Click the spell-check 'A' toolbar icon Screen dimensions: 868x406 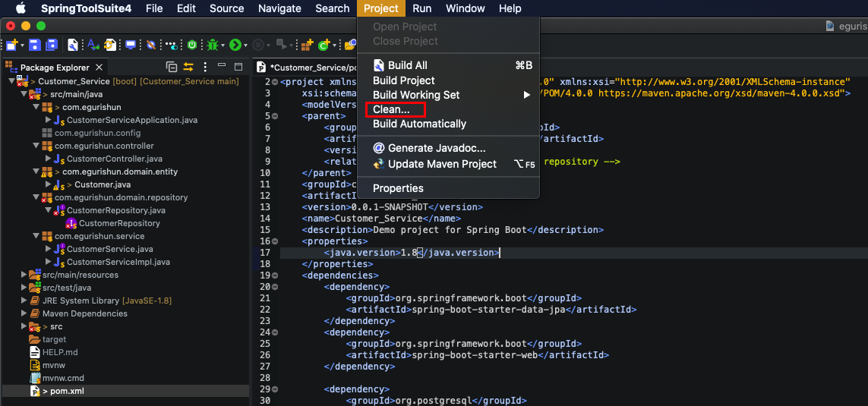tap(93, 45)
